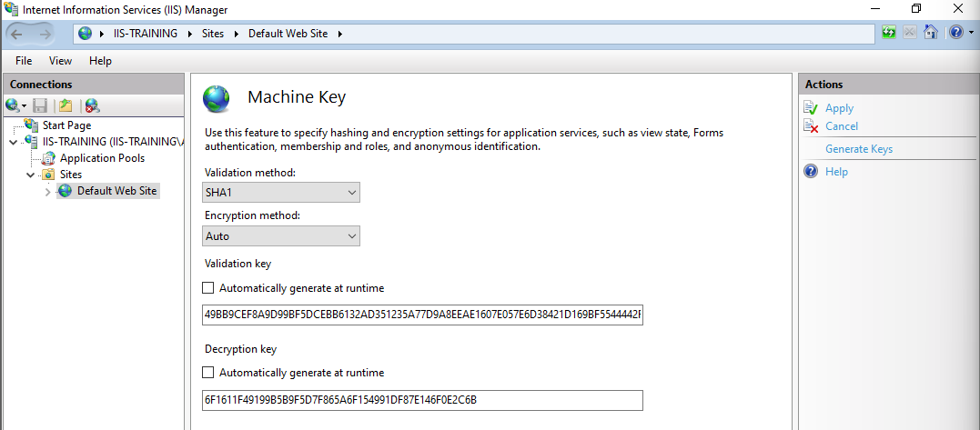Click the Back navigation arrow
Image resolution: width=980 pixels, height=430 pixels.
tap(17, 34)
